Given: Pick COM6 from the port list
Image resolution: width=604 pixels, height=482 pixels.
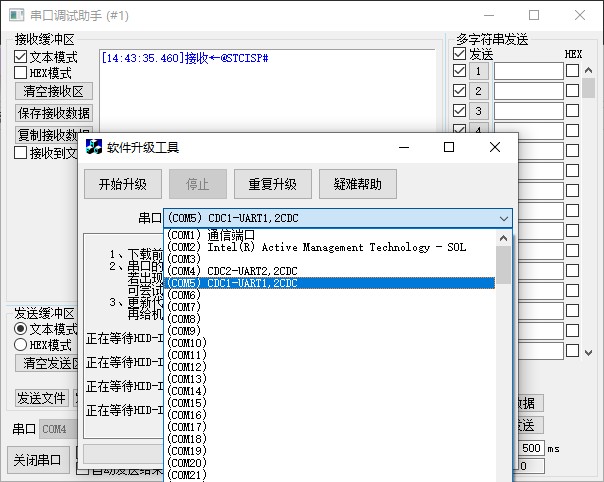Looking at the screenshot, I should [330, 295].
